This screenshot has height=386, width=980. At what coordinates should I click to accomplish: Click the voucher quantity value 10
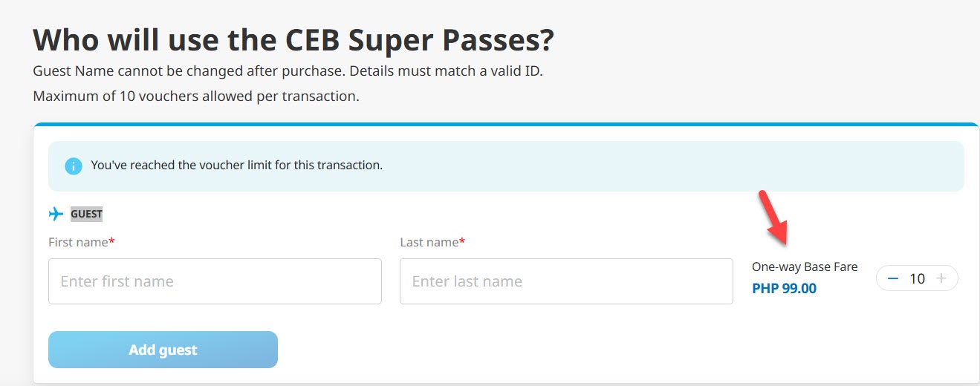point(917,278)
